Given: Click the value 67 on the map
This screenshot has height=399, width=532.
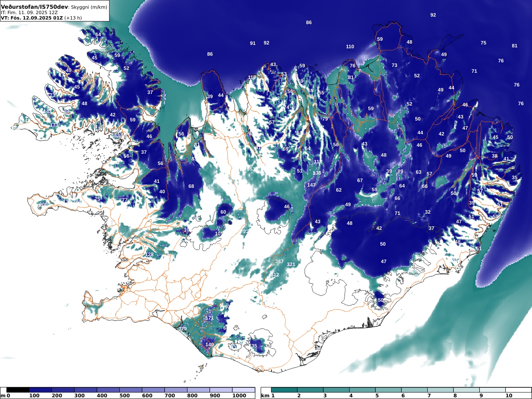Looking at the screenshot, I should (x=360, y=180).
